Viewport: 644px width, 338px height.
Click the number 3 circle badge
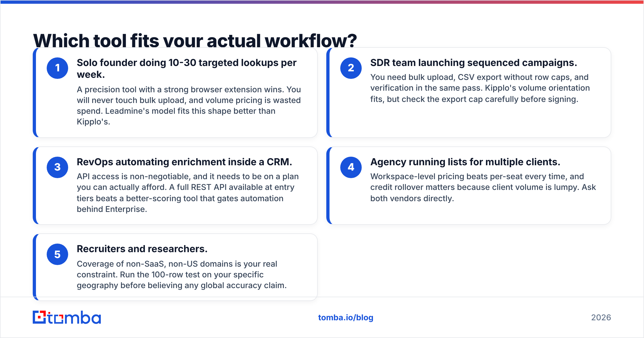click(57, 167)
